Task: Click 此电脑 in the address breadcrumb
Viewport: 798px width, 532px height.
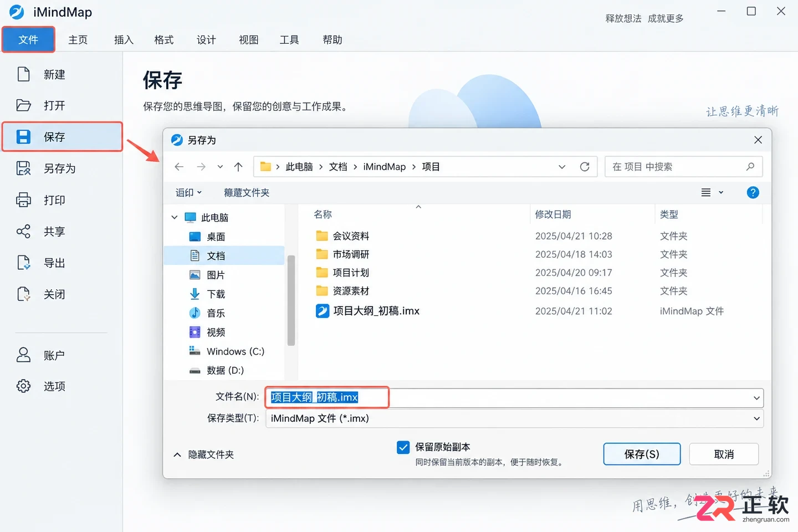Action: [x=299, y=167]
